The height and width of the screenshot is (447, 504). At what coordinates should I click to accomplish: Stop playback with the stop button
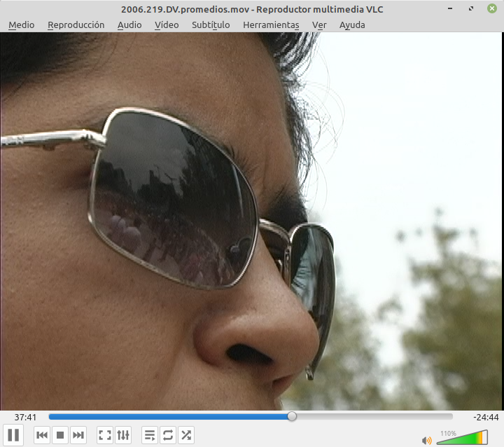pyautogui.click(x=59, y=435)
